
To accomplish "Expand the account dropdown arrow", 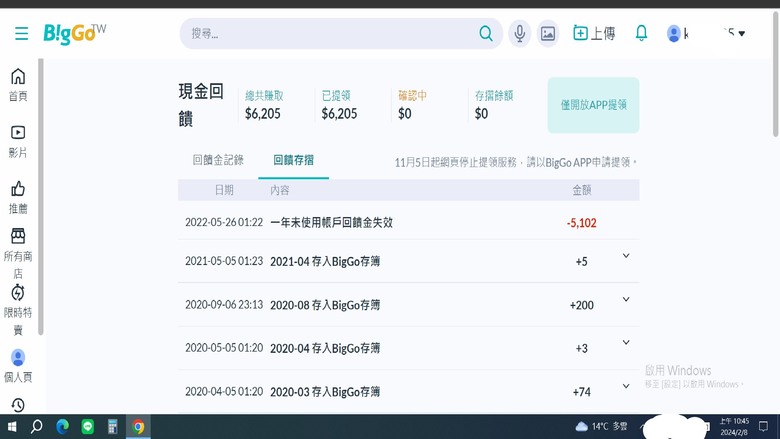I will pyautogui.click(x=742, y=33).
